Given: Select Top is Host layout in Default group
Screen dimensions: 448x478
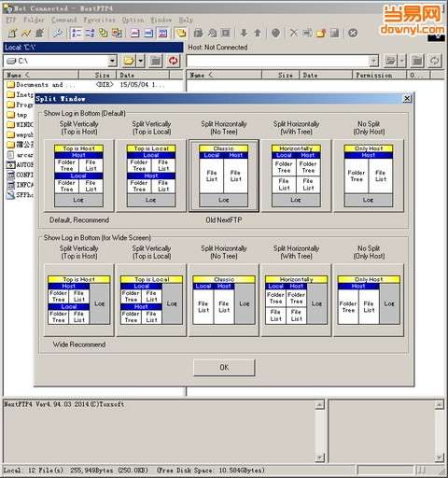Looking at the screenshot, I should click(x=78, y=176).
